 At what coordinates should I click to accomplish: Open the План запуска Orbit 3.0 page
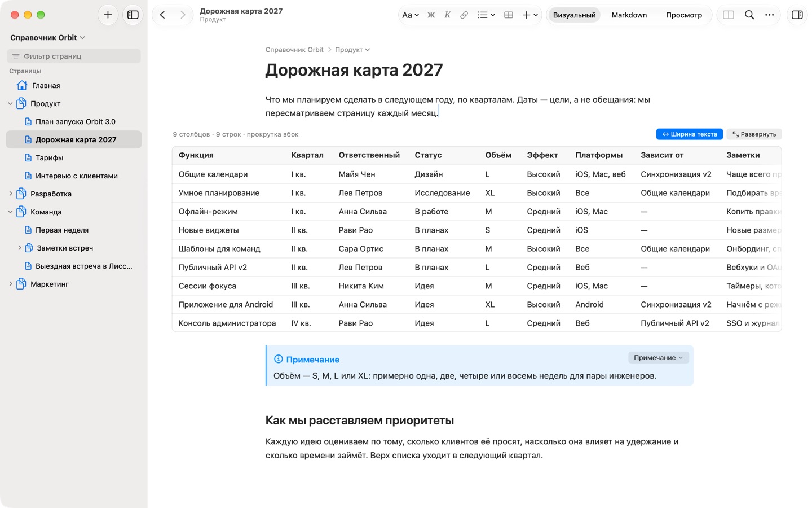74,122
